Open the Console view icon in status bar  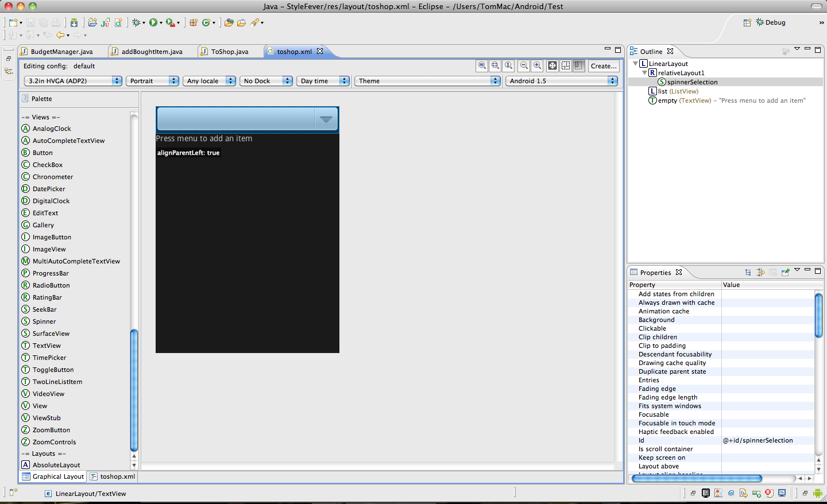(x=782, y=493)
